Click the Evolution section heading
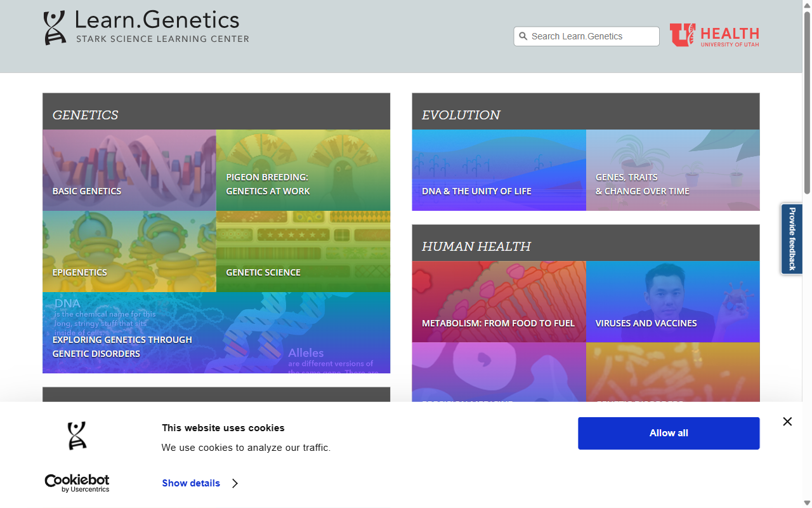 [x=461, y=115]
